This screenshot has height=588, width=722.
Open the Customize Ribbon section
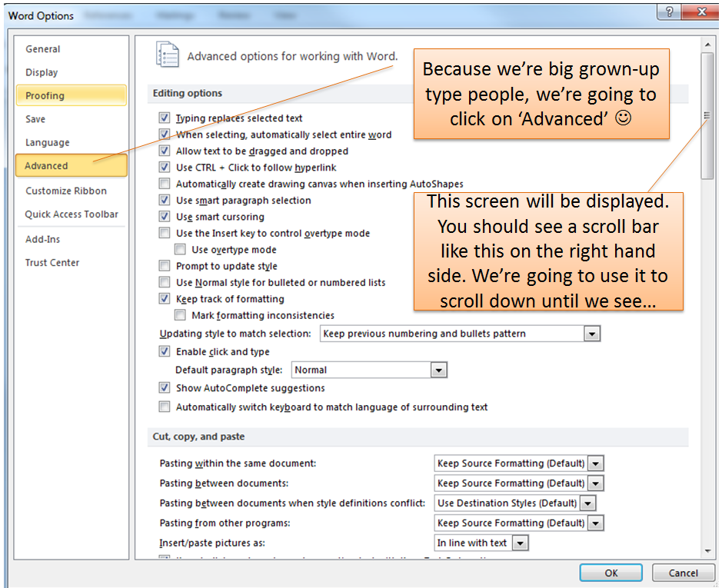[71, 191]
